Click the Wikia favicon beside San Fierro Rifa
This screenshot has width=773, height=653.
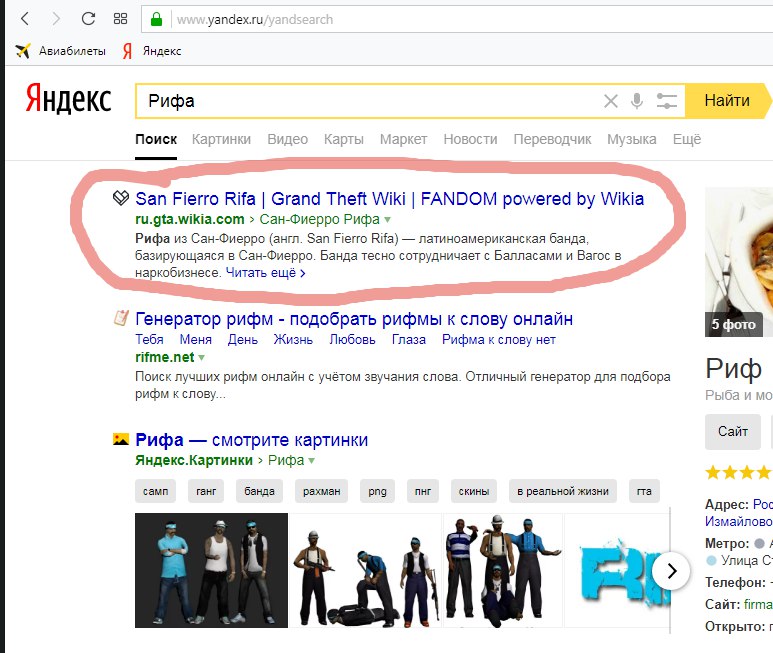[x=121, y=198]
